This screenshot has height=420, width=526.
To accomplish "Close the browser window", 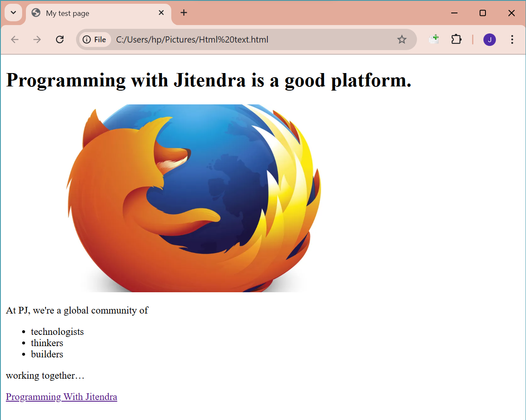I will (511, 13).
